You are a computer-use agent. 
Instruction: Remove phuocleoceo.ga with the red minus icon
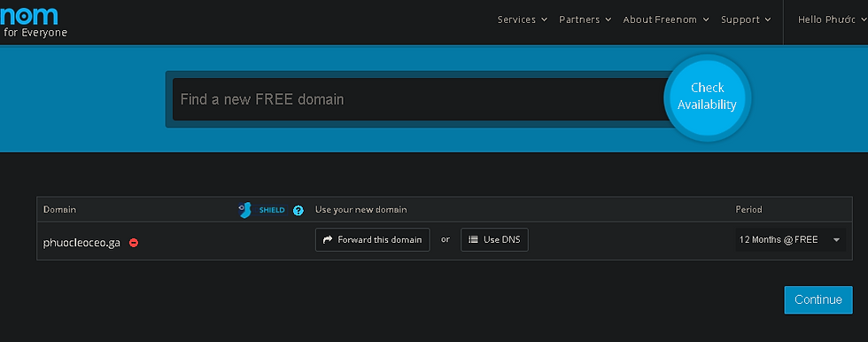[x=134, y=243]
